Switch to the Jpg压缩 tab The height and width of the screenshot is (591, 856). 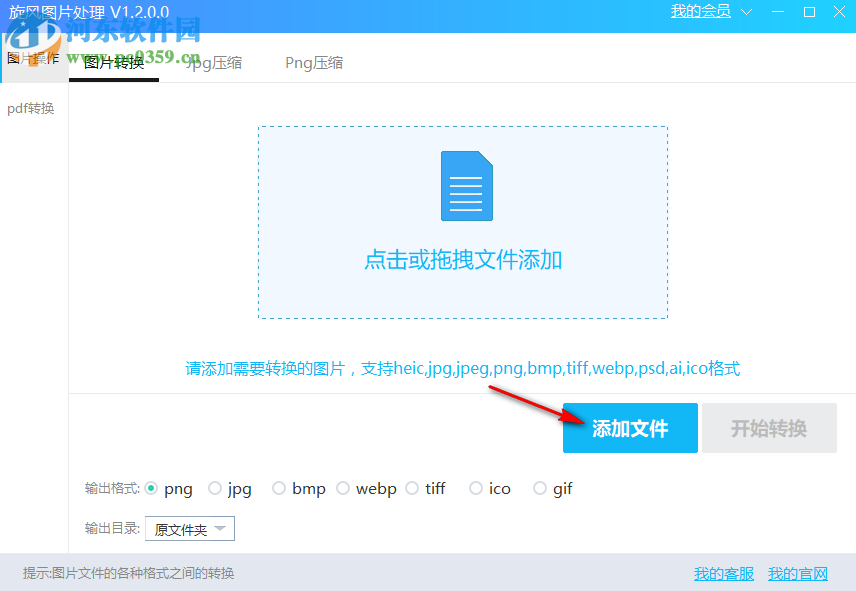tap(214, 62)
